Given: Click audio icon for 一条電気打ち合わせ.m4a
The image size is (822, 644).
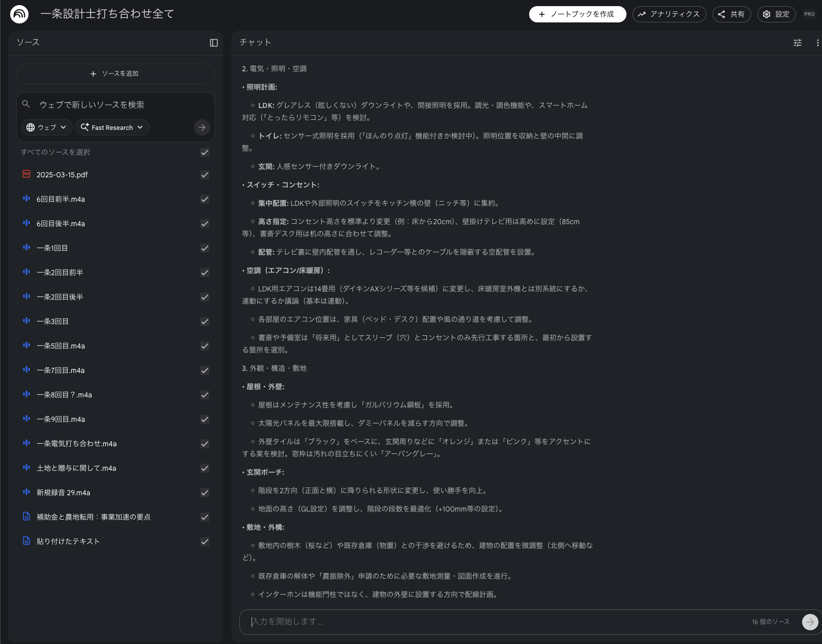Looking at the screenshot, I should pyautogui.click(x=26, y=443).
